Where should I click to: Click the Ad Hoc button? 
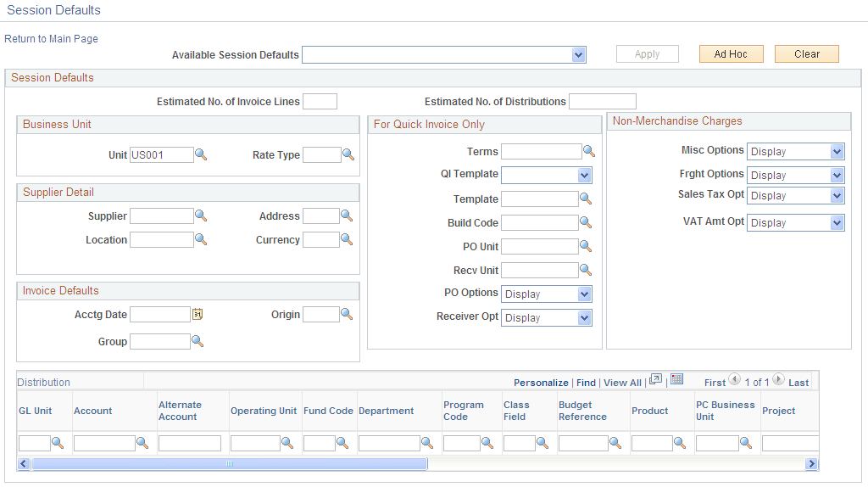point(731,53)
